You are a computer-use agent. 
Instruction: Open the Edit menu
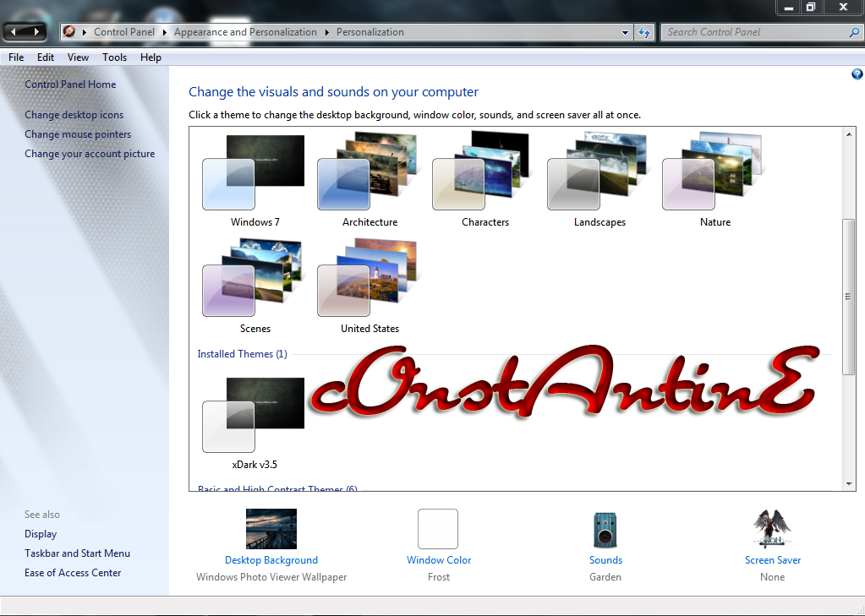(45, 57)
